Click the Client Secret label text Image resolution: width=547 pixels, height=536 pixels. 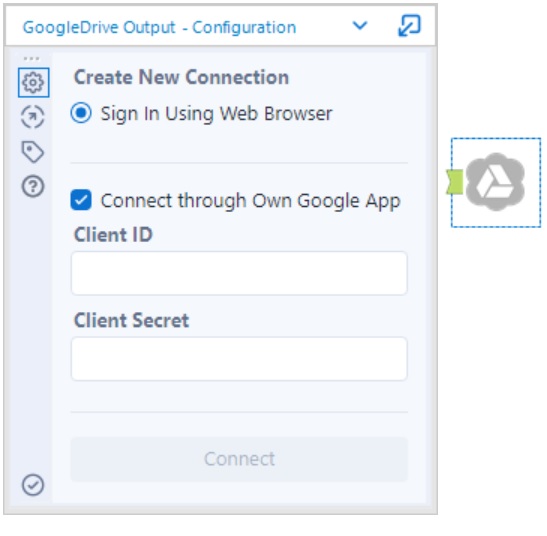pos(132,320)
